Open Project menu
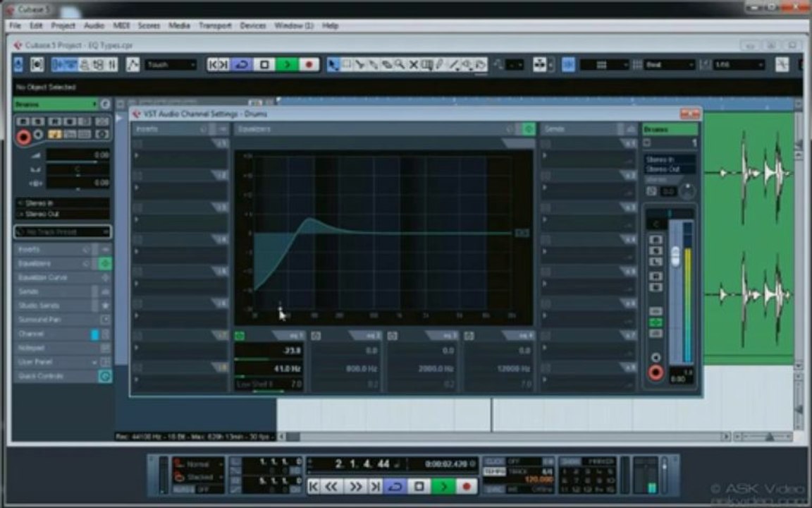 pos(63,25)
